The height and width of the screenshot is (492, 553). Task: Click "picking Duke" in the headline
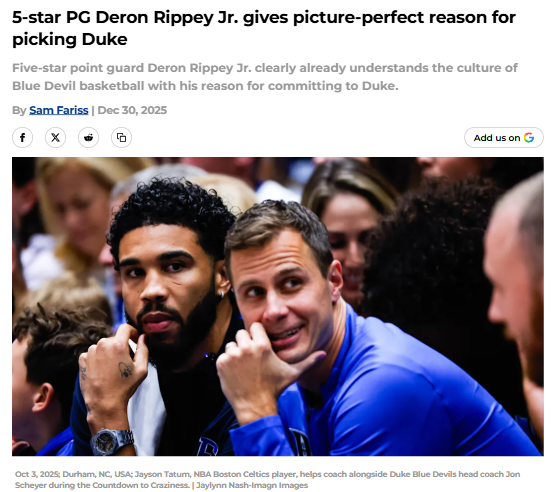(69, 39)
